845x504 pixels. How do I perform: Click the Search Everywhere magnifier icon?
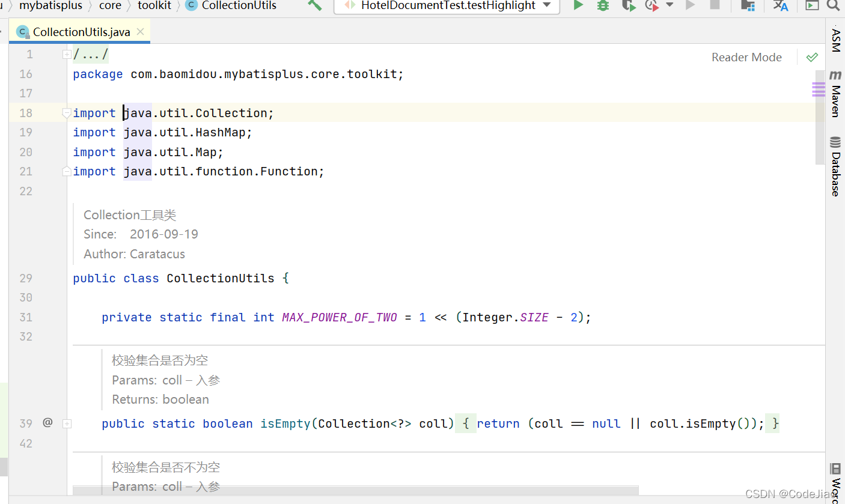tap(833, 5)
